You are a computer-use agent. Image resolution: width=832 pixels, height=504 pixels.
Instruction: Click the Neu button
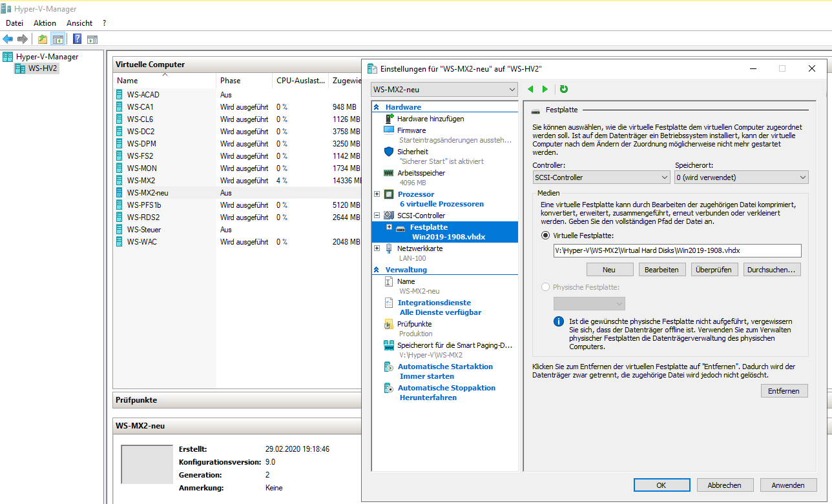click(608, 270)
